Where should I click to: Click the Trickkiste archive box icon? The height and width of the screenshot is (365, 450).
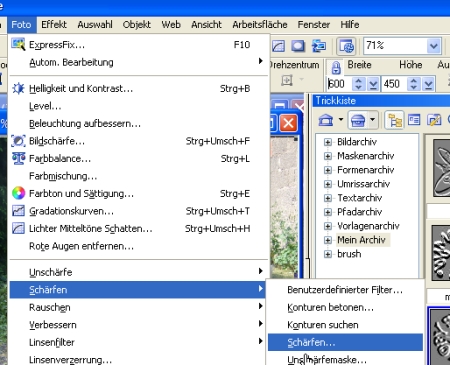click(x=358, y=120)
